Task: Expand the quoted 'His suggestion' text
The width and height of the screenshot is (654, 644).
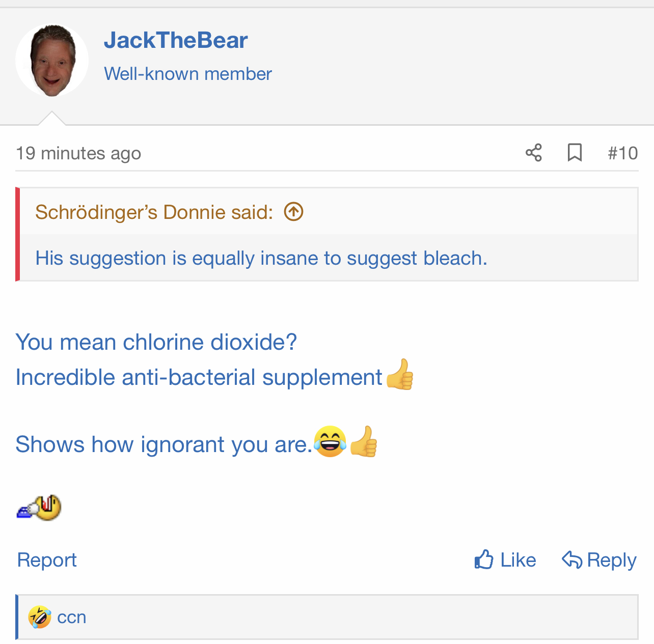Action: 261,258
